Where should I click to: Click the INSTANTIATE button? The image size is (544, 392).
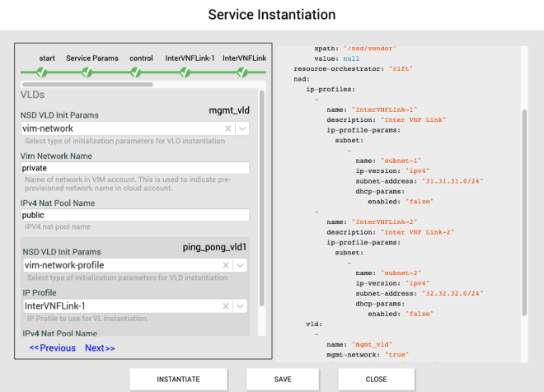click(x=178, y=379)
